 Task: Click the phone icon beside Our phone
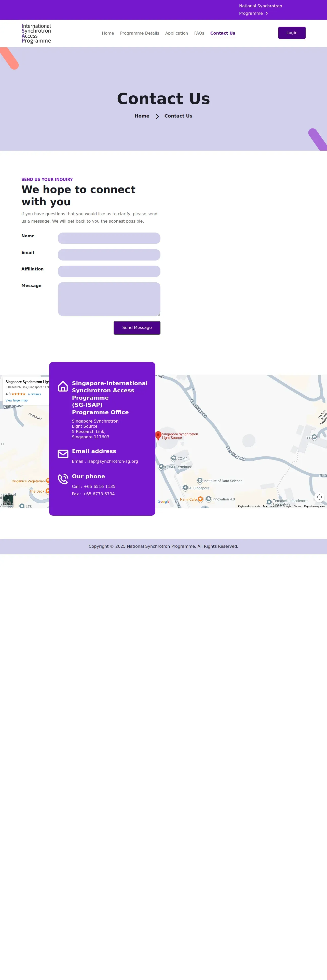coord(63,479)
